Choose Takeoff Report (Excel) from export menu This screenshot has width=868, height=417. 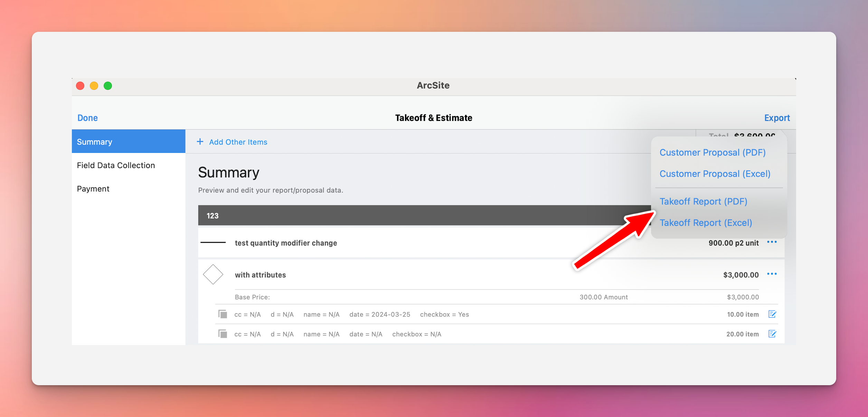click(x=706, y=223)
